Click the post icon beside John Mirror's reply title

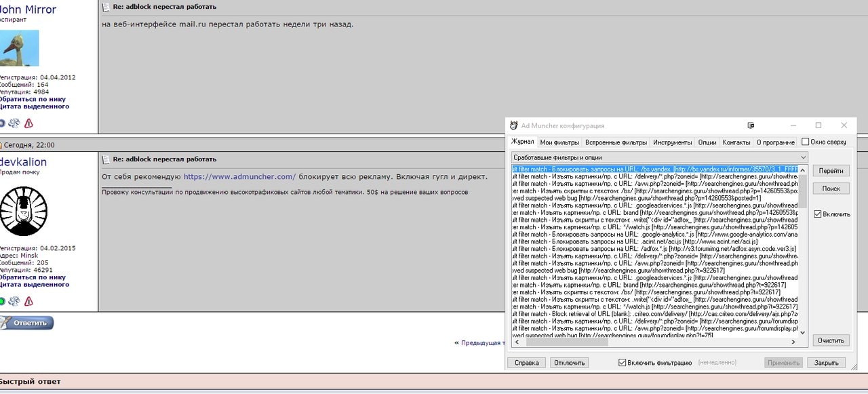click(106, 7)
